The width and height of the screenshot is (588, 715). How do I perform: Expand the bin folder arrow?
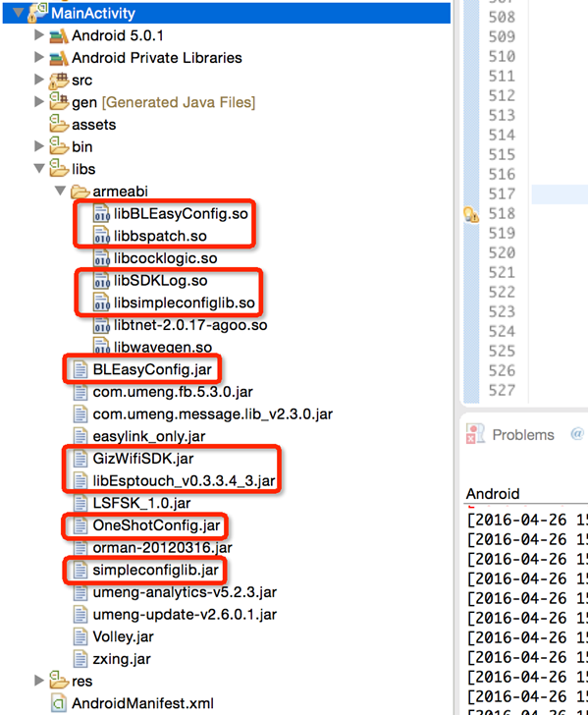coord(39,146)
